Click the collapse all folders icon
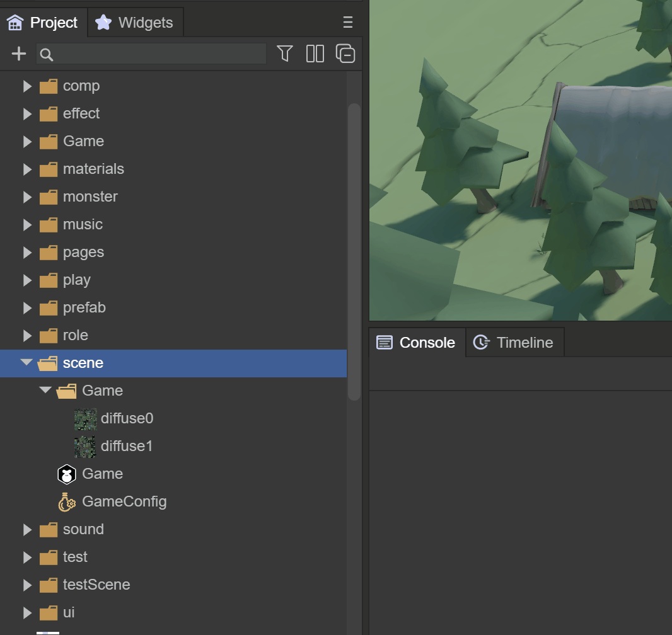 (345, 54)
